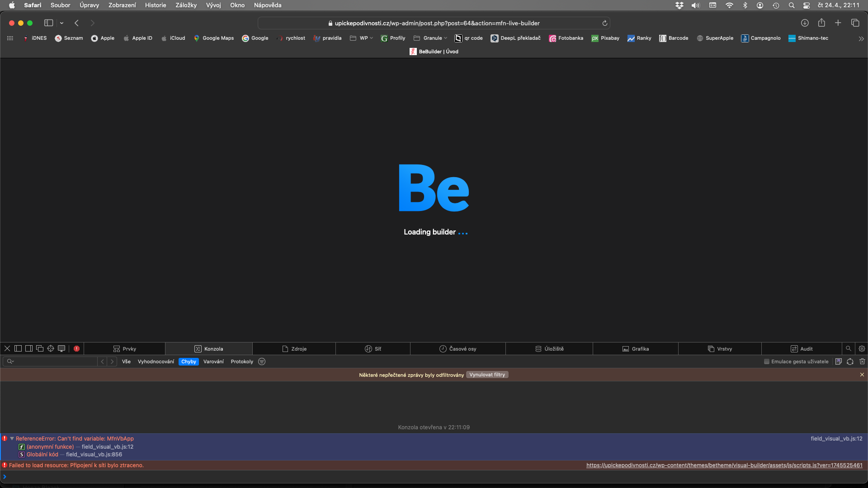Image resolution: width=868 pixels, height=488 pixels.
Task: Toggle the Varování warnings filter
Action: click(213, 361)
